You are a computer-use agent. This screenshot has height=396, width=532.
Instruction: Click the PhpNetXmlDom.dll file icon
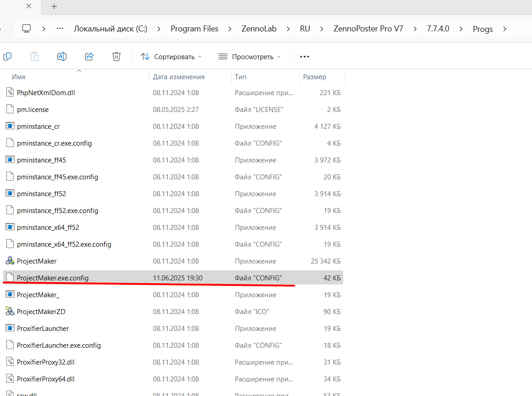pyautogui.click(x=10, y=93)
